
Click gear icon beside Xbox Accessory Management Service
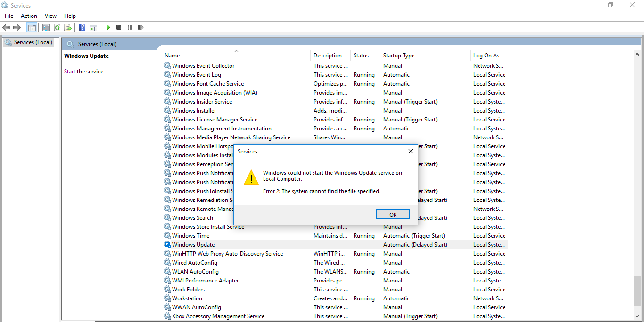[167, 316]
